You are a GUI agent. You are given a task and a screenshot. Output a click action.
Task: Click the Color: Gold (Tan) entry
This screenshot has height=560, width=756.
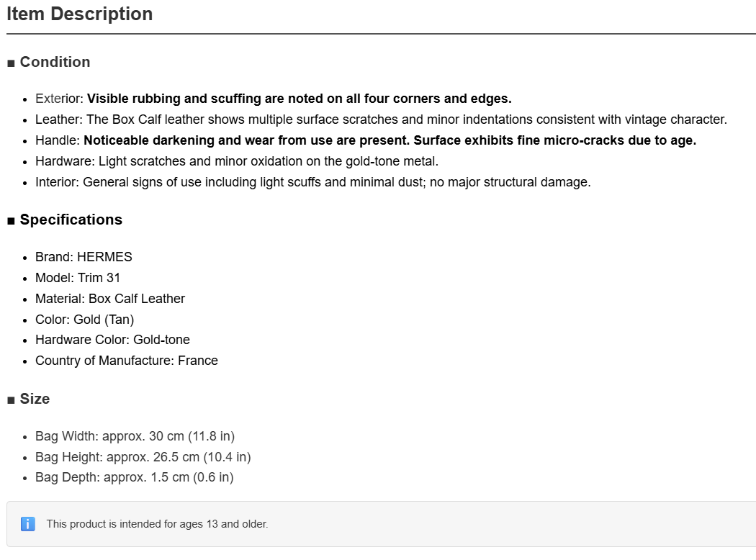point(84,320)
